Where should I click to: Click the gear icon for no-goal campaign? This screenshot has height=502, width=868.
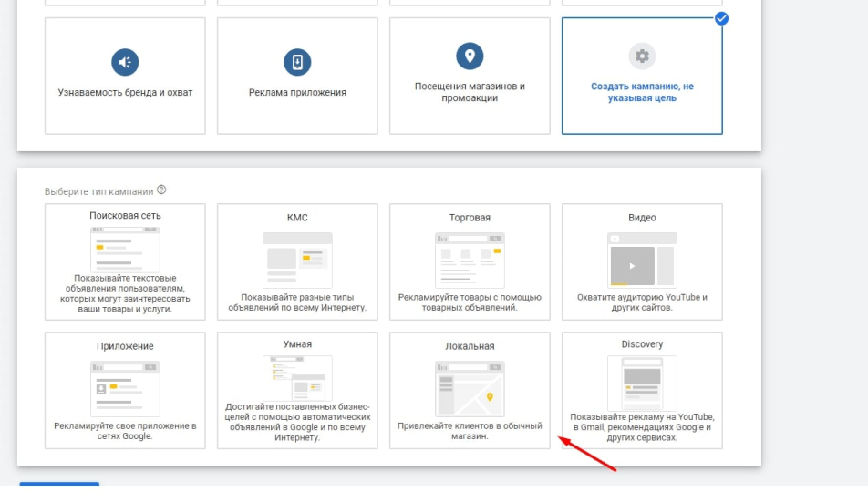tap(642, 56)
